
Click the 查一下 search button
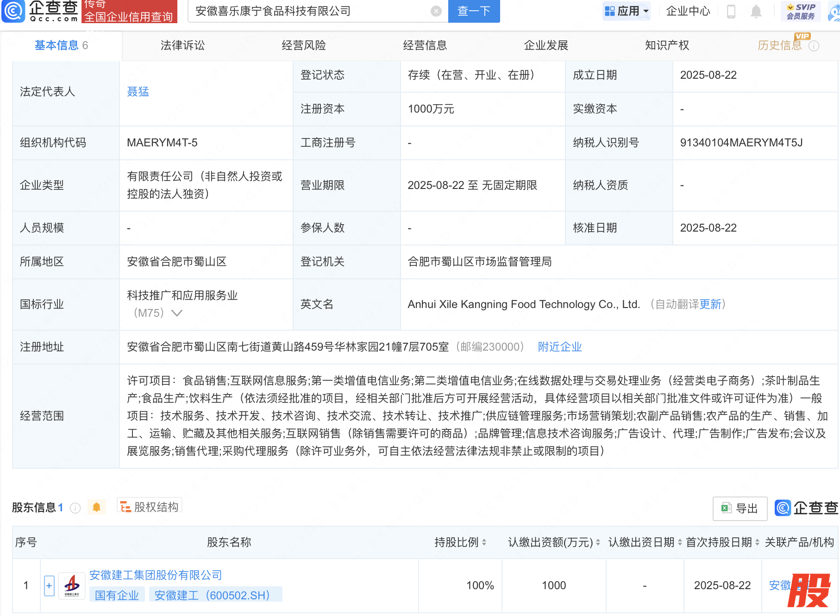coord(474,11)
